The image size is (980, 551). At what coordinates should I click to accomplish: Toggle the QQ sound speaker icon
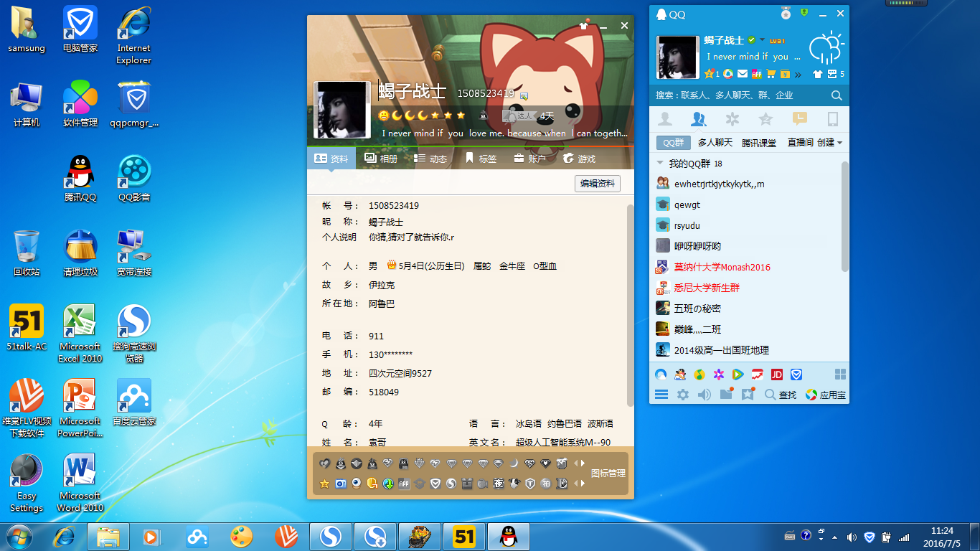coord(705,395)
